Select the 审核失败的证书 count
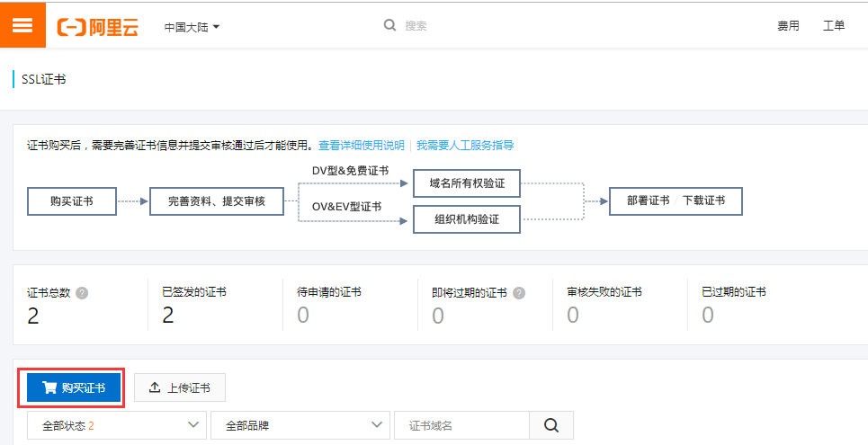The height and width of the screenshot is (445, 868). pos(572,315)
